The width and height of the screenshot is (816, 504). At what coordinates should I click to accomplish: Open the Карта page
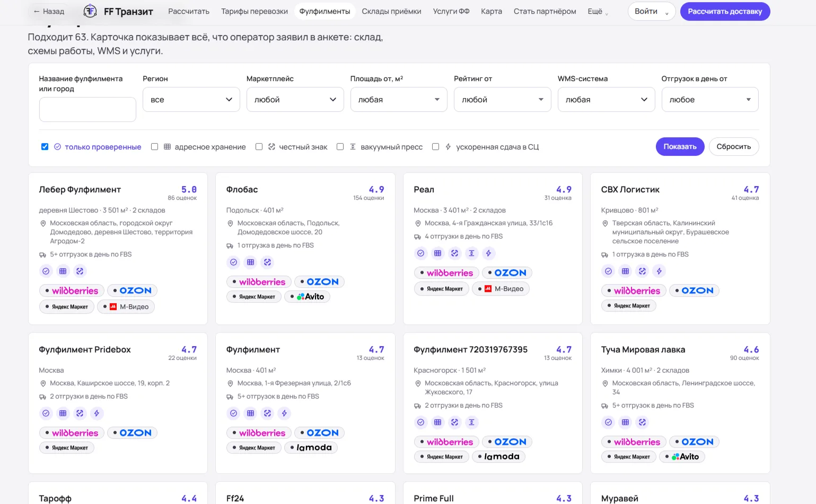coord(492,11)
